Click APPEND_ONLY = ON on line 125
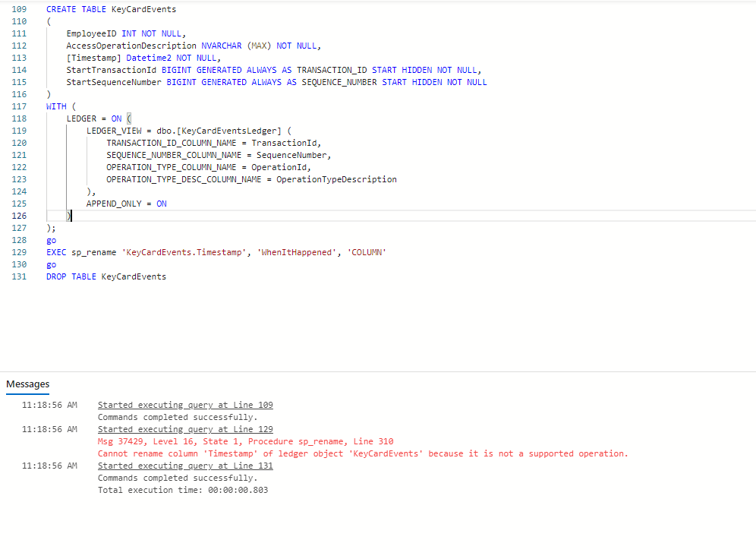756x559 pixels. point(124,204)
